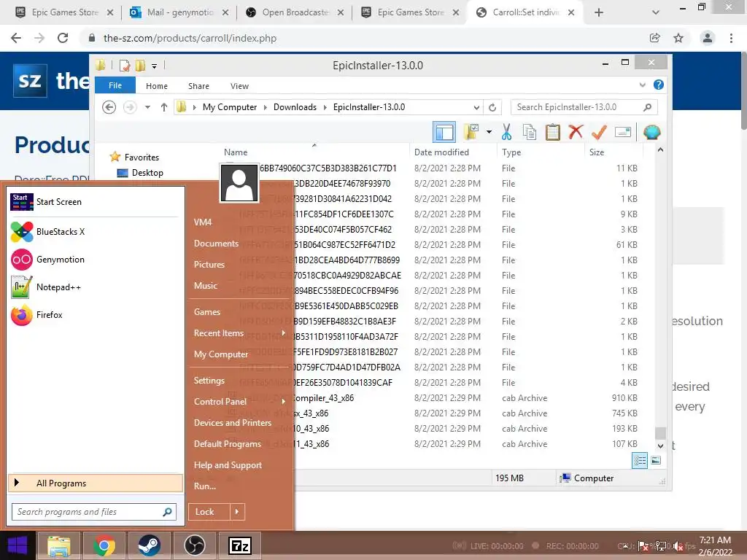Click the Classic Shell settings icon

tap(651, 132)
